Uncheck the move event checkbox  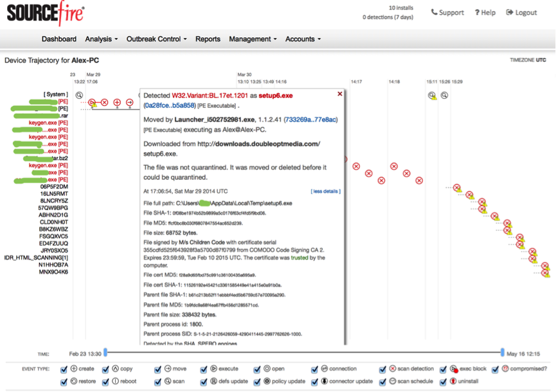tap(157, 370)
